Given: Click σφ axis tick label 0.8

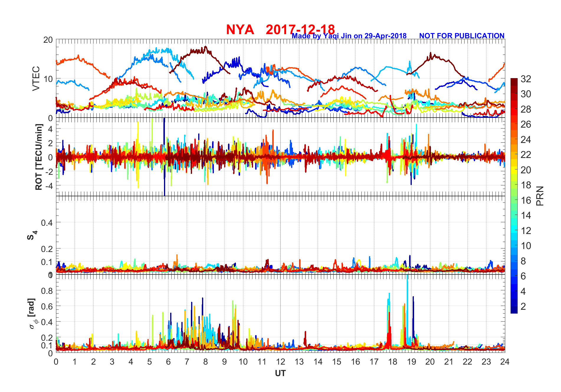Looking at the screenshot, I should (x=47, y=291).
